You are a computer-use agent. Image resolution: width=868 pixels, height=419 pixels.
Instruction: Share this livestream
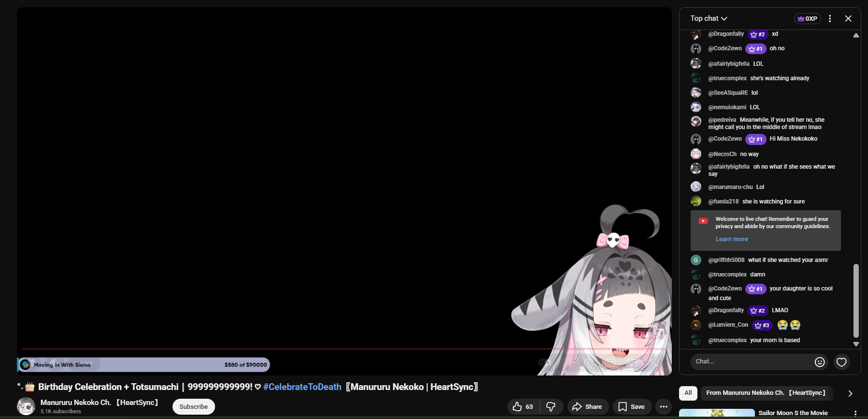[587, 407]
